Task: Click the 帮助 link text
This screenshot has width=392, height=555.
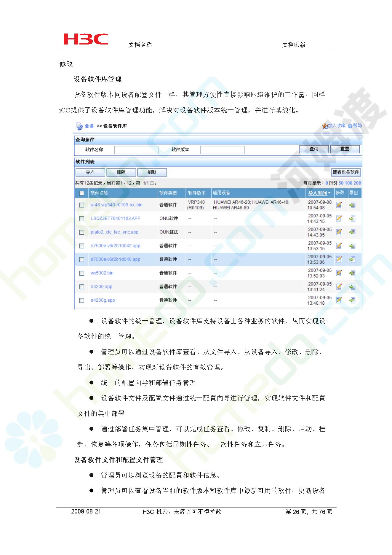Action: pyautogui.click(x=357, y=126)
